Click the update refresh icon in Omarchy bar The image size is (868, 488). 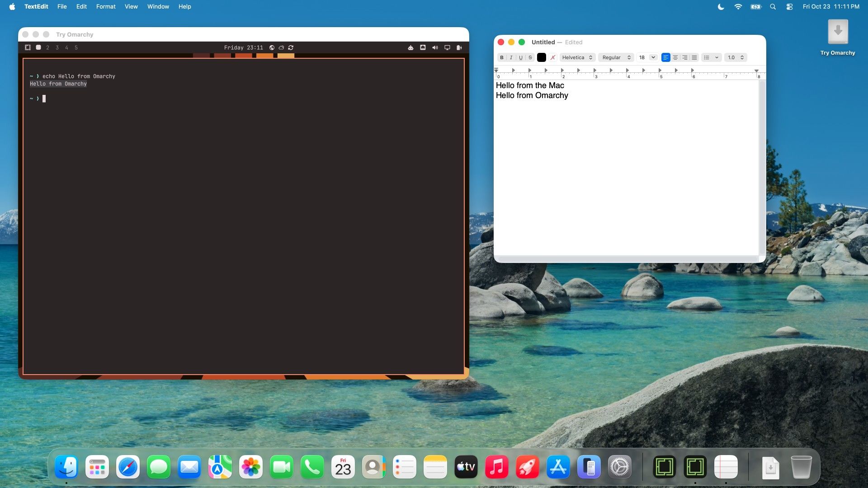point(291,47)
